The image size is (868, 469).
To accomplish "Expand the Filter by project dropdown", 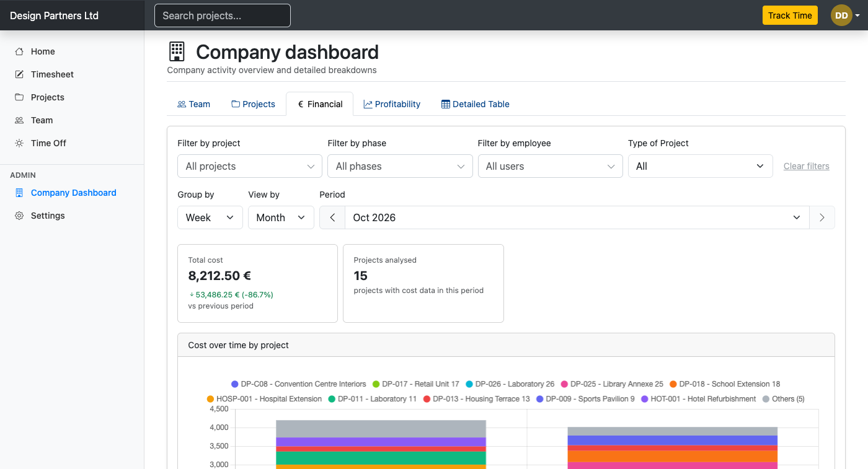I will [250, 166].
